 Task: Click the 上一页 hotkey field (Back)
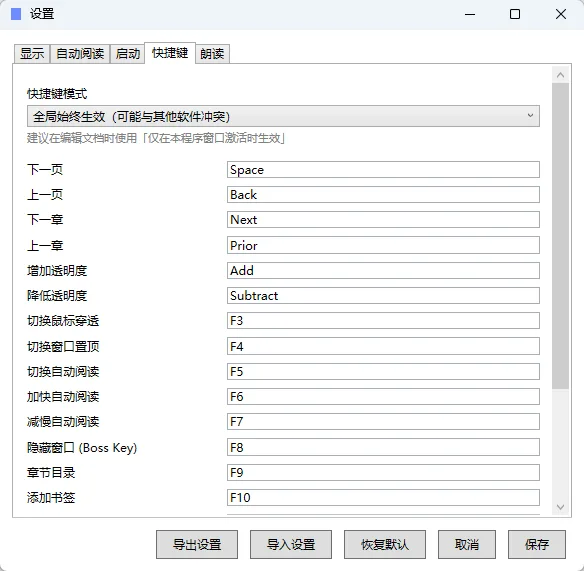pyautogui.click(x=383, y=195)
